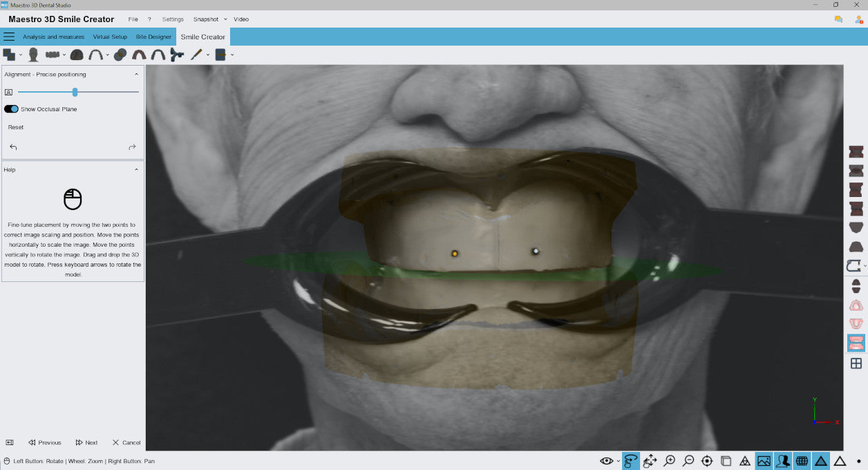This screenshot has width=868, height=470.
Task: Click the teeth row icon in toolbar
Action: click(53, 55)
